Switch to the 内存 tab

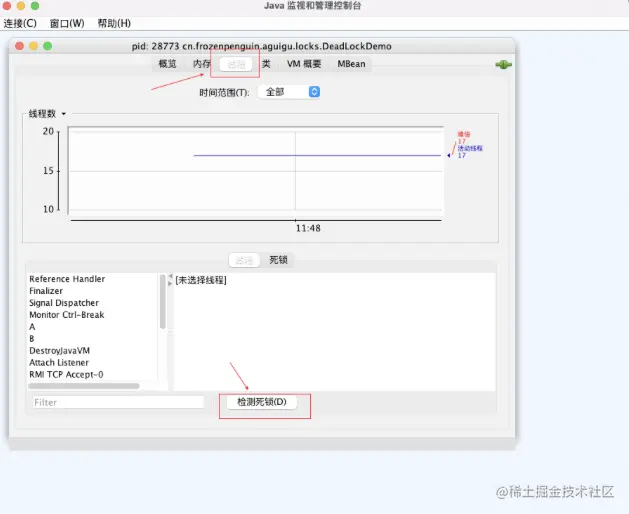pyautogui.click(x=201, y=64)
